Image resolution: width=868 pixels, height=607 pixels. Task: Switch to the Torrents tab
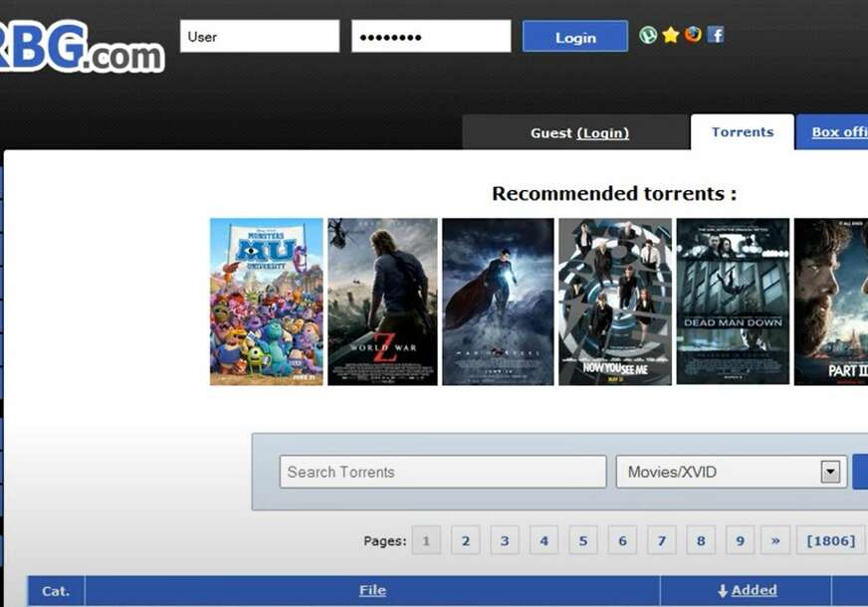[743, 132]
